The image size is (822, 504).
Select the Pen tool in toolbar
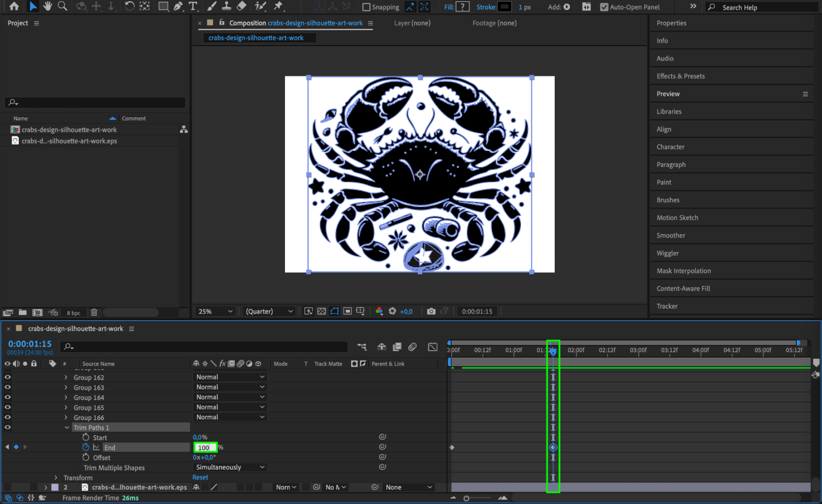pos(178,6)
